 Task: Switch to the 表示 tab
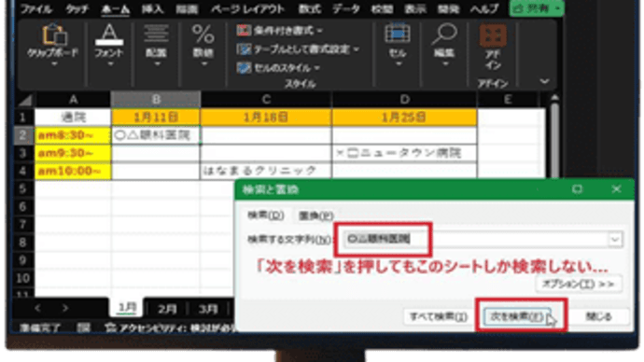click(414, 8)
